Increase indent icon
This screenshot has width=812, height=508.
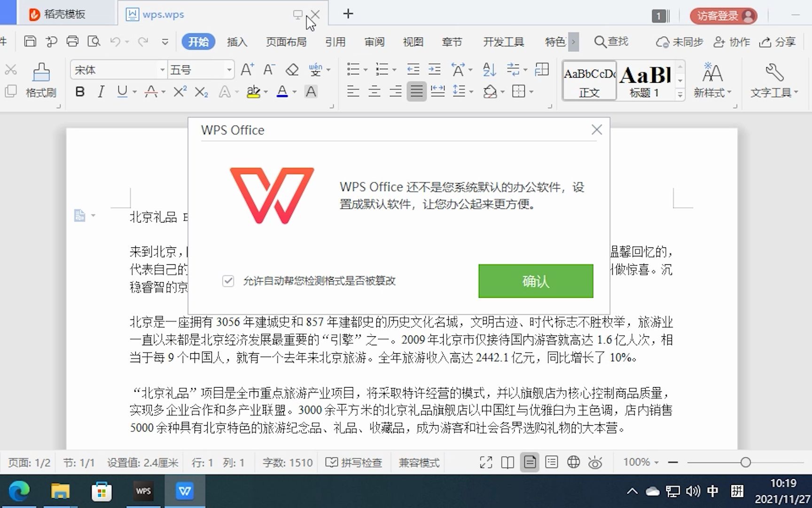pyautogui.click(x=435, y=70)
